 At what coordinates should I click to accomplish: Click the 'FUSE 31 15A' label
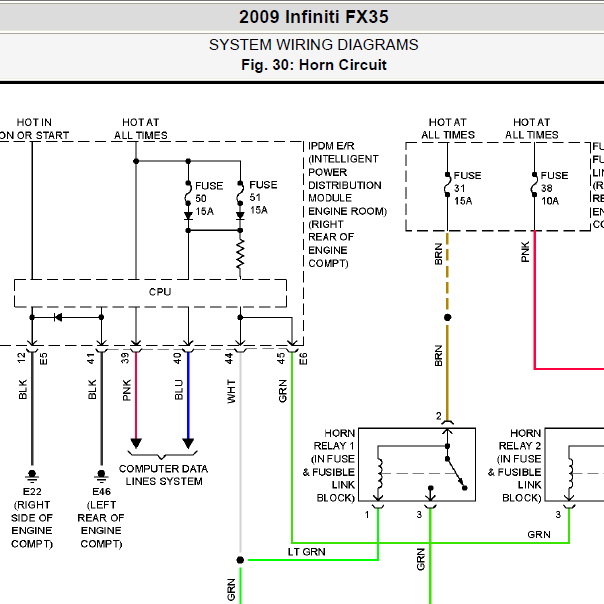tap(467, 188)
